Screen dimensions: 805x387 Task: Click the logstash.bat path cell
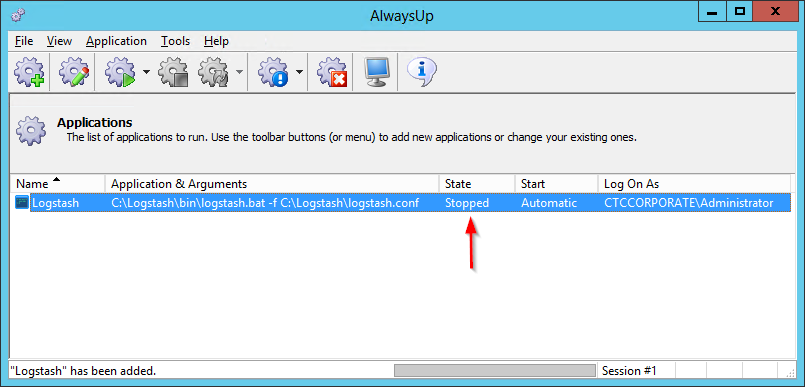pos(265,203)
